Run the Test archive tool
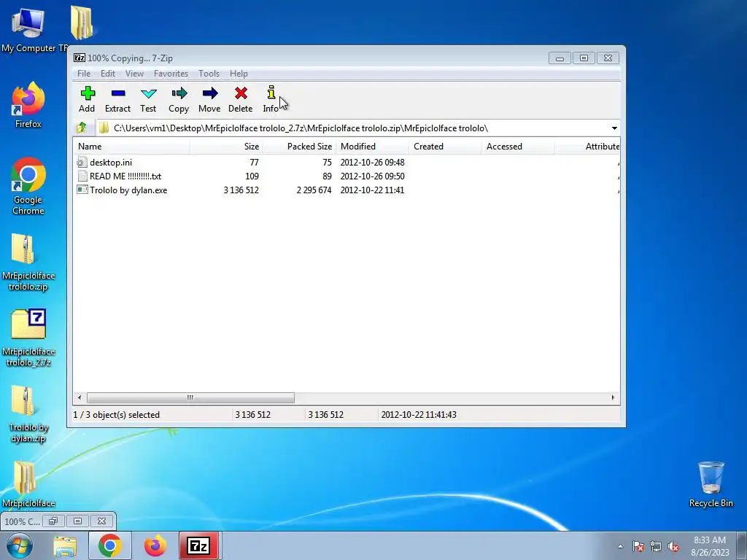 point(148,93)
